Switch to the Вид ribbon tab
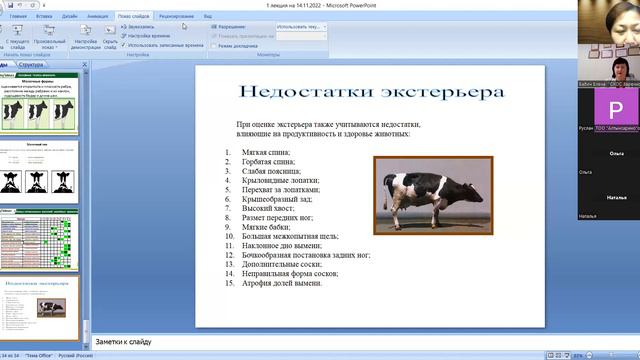 pos(208,16)
